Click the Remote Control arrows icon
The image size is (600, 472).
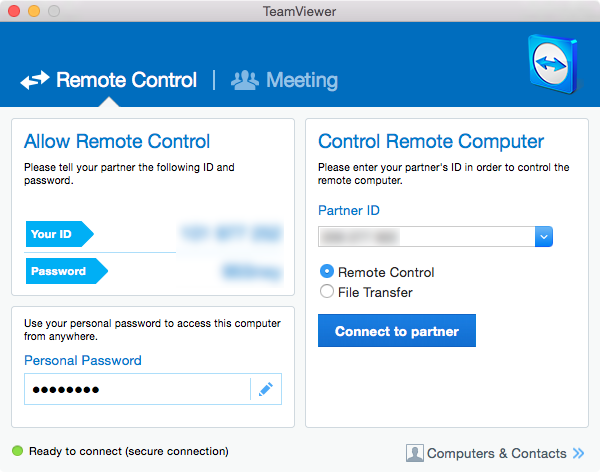pyautogui.click(x=35, y=81)
